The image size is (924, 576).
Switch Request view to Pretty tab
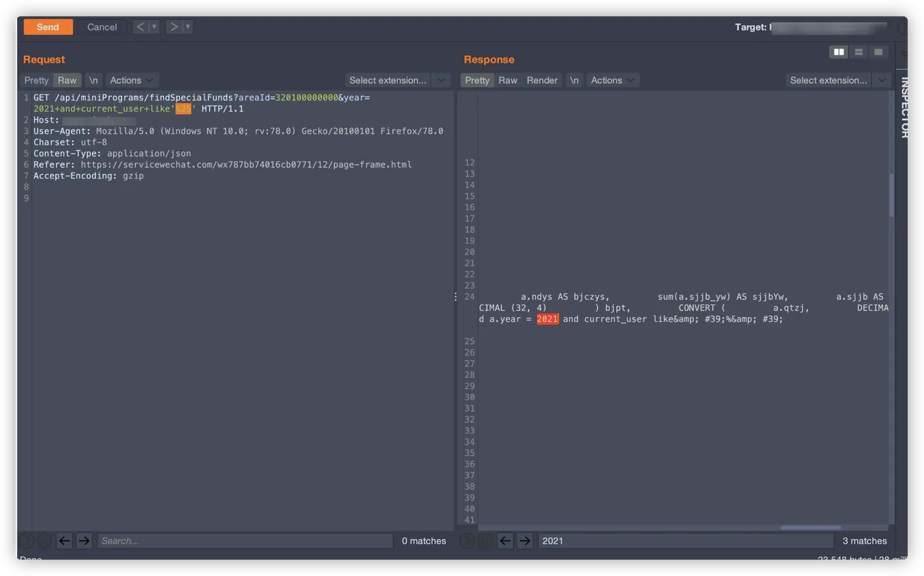[x=36, y=80]
